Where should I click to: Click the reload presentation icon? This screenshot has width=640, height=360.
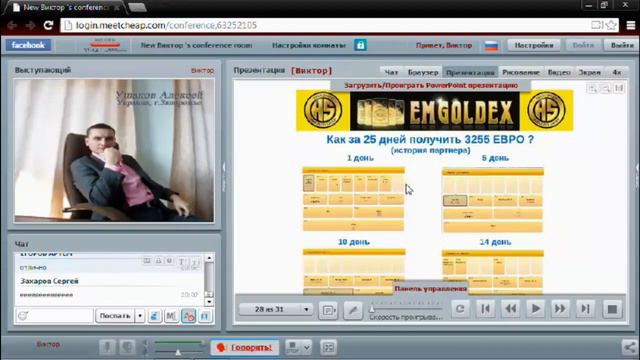point(460,309)
